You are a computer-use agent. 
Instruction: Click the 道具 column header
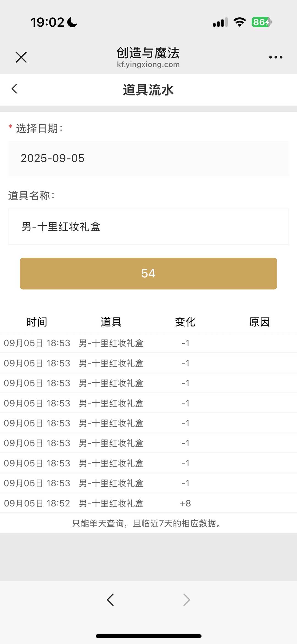point(111,322)
